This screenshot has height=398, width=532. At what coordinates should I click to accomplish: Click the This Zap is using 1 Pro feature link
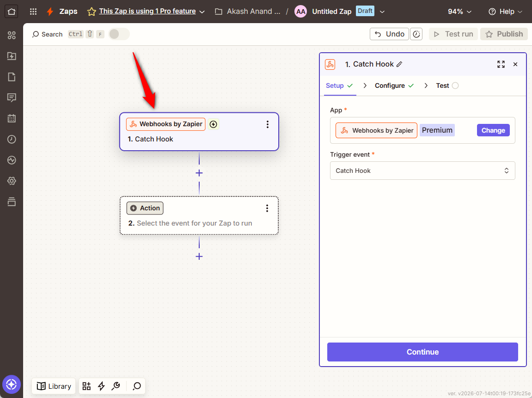[x=147, y=11]
